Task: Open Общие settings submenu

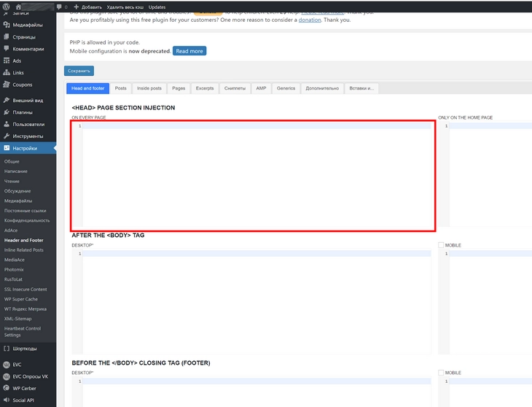Action: (12, 161)
